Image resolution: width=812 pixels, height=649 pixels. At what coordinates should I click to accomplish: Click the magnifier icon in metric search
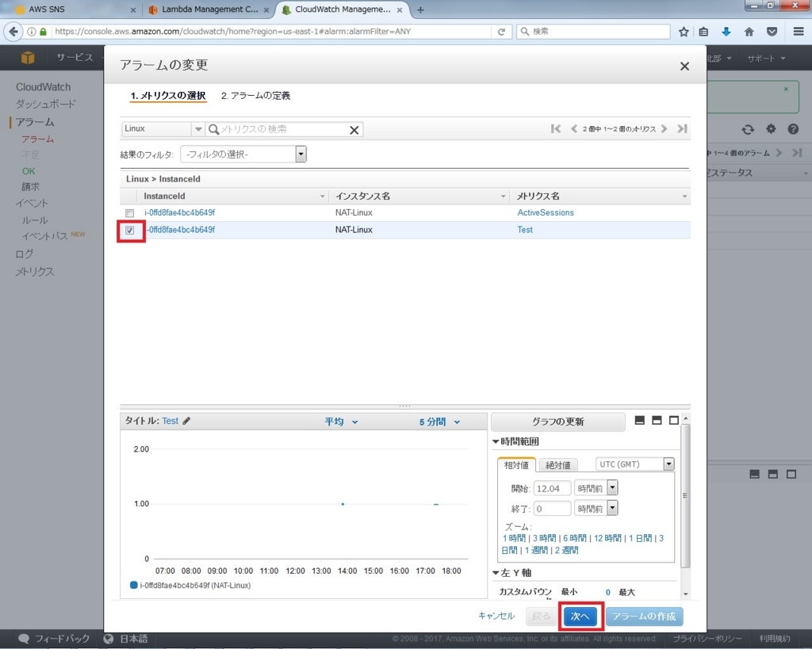[x=213, y=129]
